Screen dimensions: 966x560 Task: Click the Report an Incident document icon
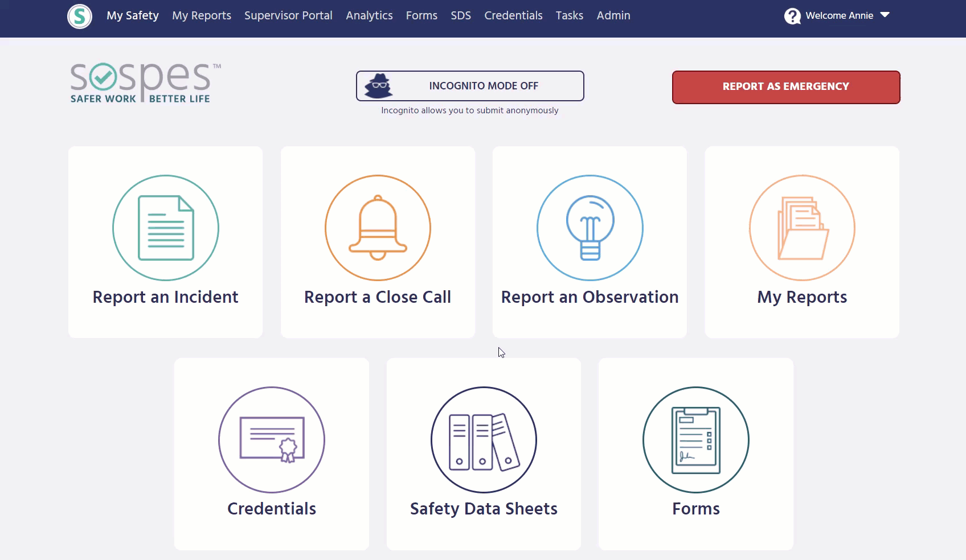coord(166,228)
